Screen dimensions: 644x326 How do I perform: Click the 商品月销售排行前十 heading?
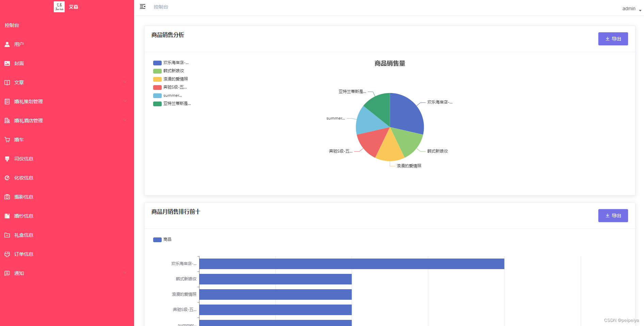[x=176, y=212]
